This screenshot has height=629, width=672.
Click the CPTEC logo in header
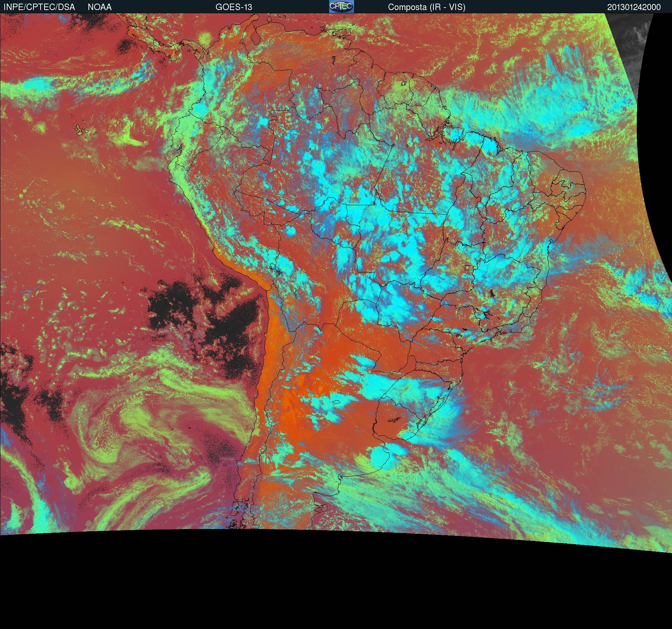click(x=341, y=6)
